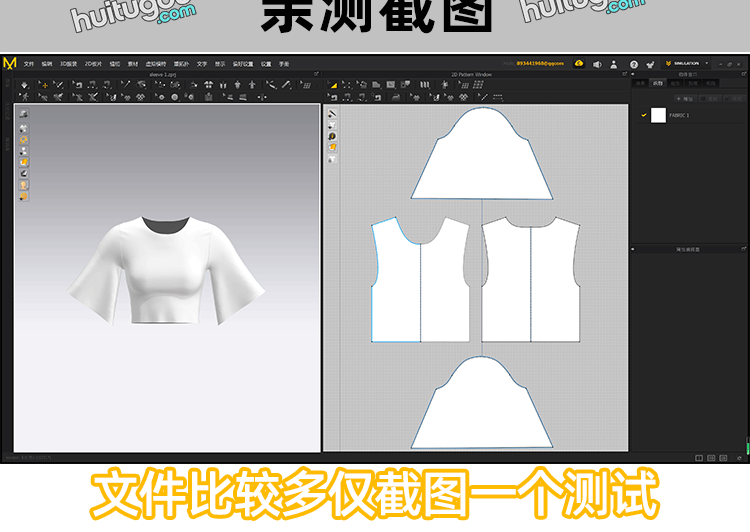Click the cloud sync icon in header
Image resolution: width=750 pixels, height=532 pixels.
click(x=578, y=63)
